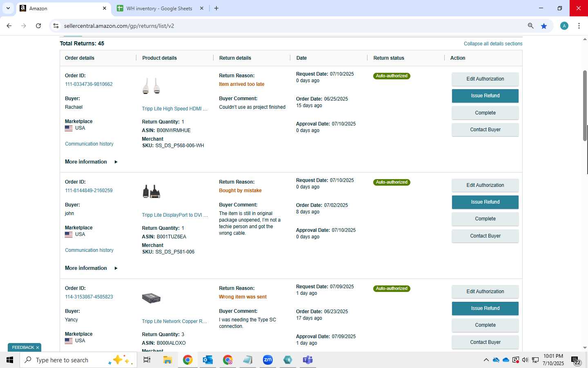The image size is (588, 368).
Task: Open the FEEDBACK widget
Action: coord(23,348)
